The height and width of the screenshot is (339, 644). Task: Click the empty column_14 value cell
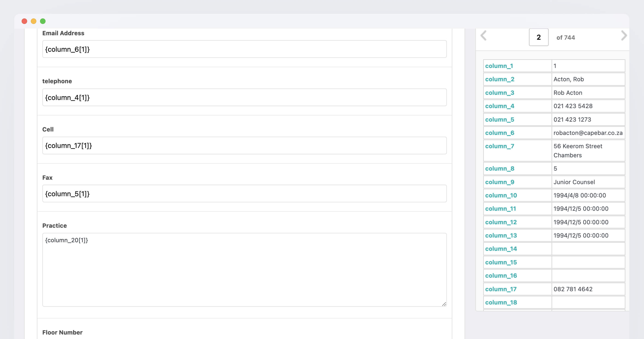(588, 249)
